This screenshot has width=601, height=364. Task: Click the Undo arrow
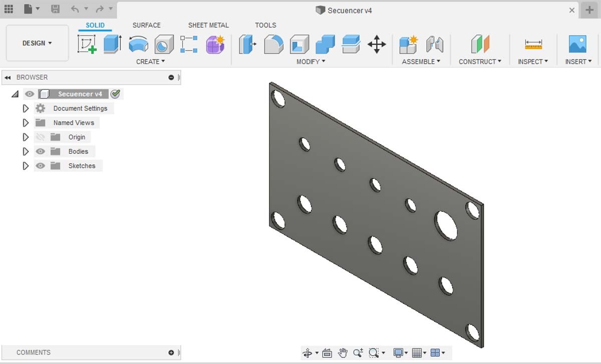tap(75, 9)
